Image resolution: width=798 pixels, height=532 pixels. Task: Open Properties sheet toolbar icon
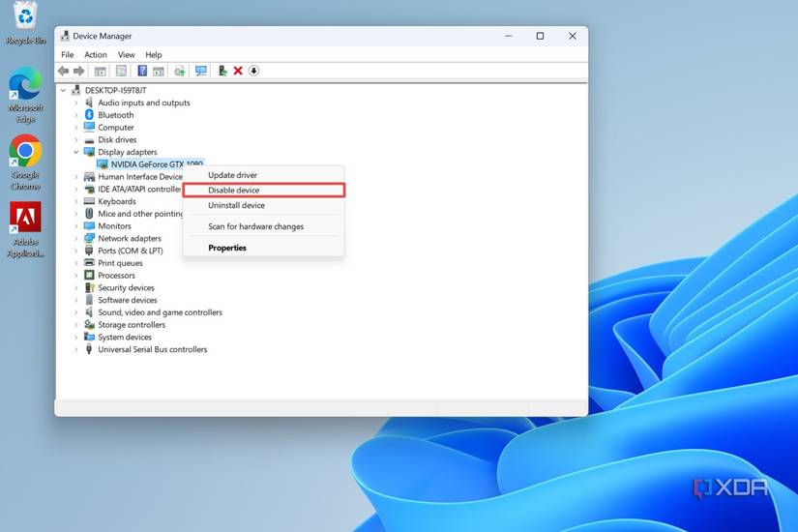click(121, 71)
